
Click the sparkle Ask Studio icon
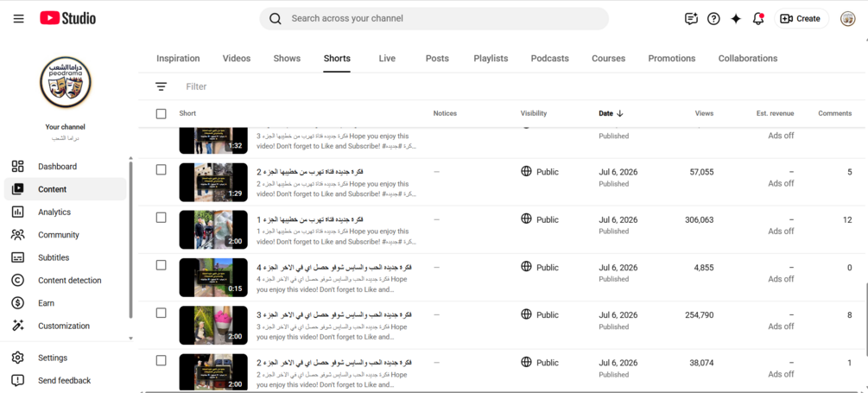click(736, 19)
